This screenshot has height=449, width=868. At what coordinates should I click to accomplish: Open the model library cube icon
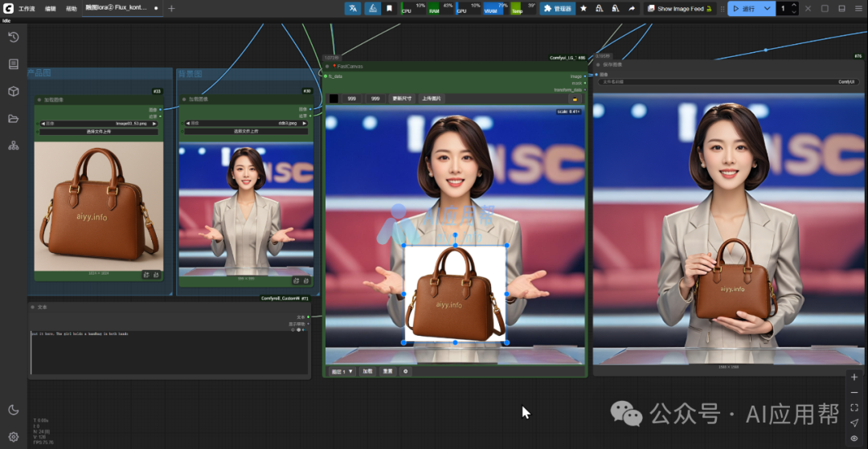14,92
